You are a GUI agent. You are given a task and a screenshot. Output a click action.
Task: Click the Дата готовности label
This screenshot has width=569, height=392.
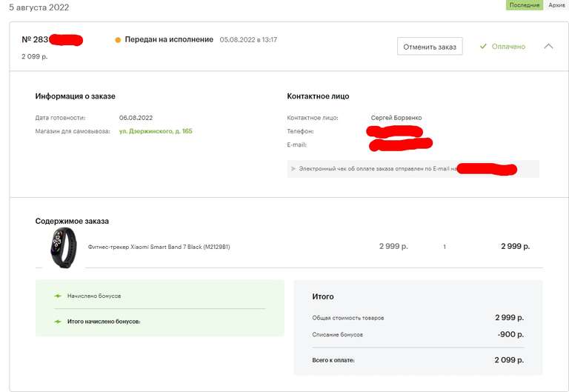point(60,118)
